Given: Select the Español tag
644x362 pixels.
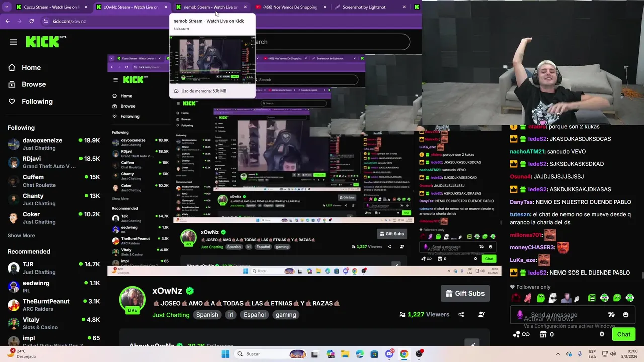Looking at the screenshot, I should tap(255, 315).
